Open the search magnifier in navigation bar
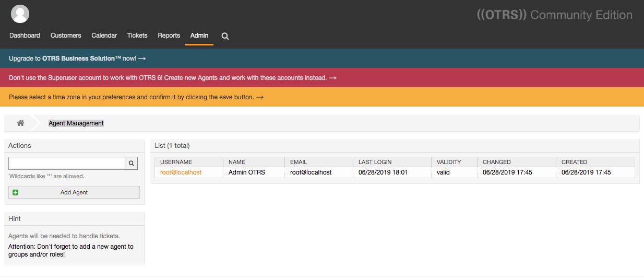644x279 pixels. click(225, 36)
